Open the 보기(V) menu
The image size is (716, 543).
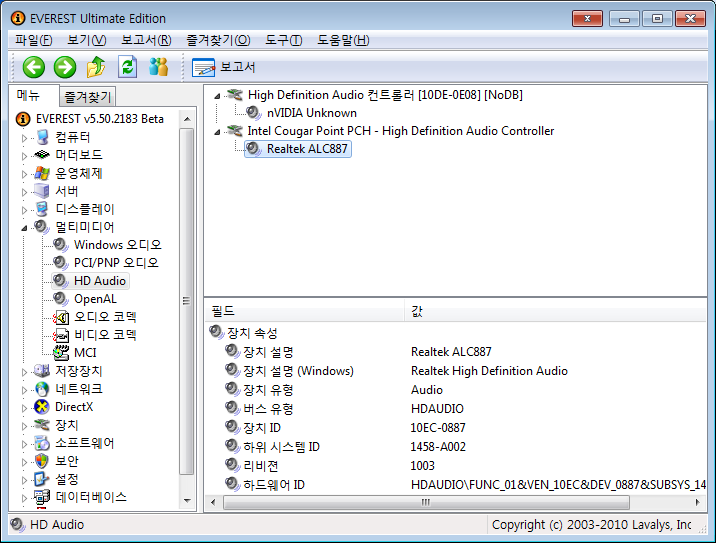click(x=87, y=40)
